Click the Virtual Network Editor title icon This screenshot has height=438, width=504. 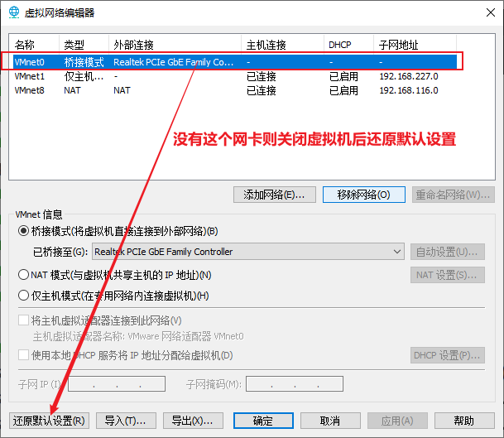14,12
